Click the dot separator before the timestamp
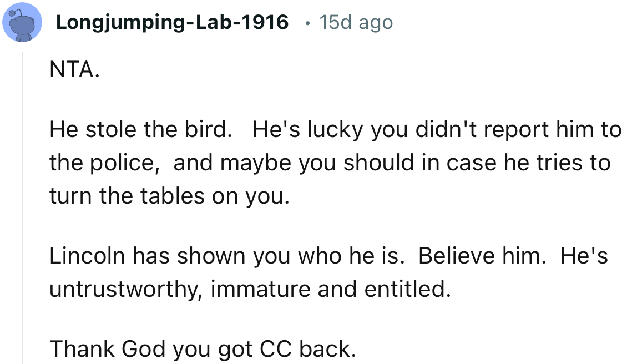 tap(307, 23)
